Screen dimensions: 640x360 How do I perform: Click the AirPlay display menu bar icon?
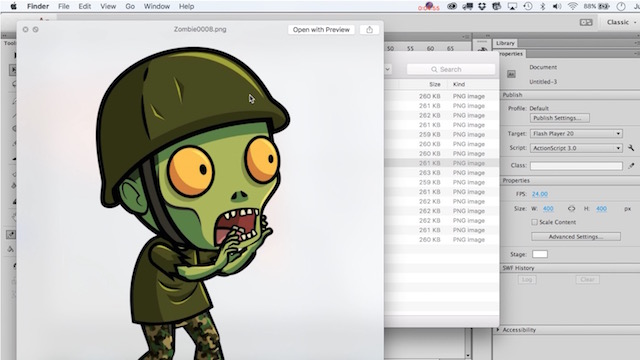pyautogui.click(x=512, y=6)
